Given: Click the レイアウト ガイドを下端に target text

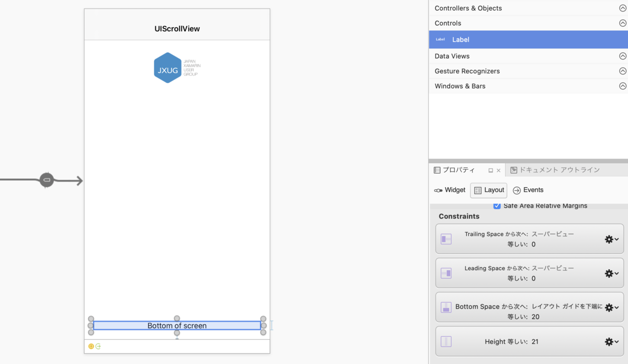Looking at the screenshot, I should coord(567,306).
